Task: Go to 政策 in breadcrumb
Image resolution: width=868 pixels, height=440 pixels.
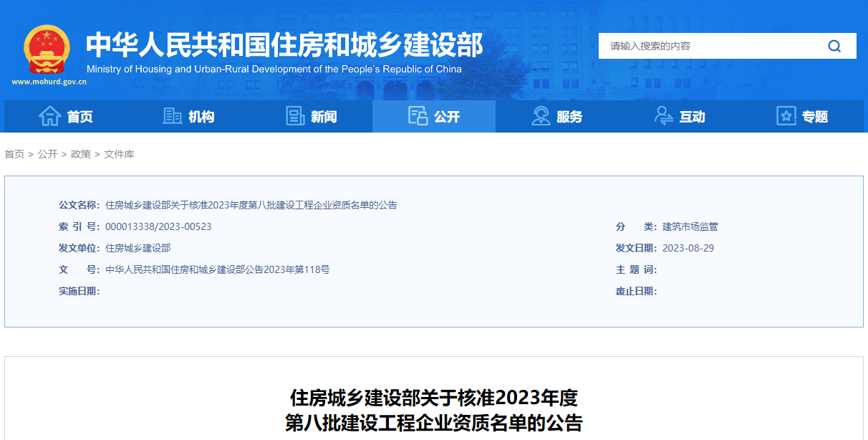Action: 81,154
